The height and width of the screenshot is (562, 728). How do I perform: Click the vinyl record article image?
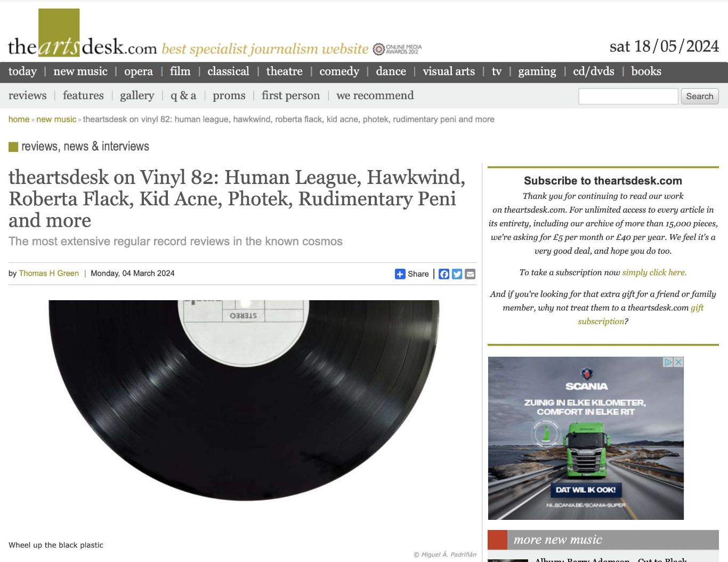(244, 400)
